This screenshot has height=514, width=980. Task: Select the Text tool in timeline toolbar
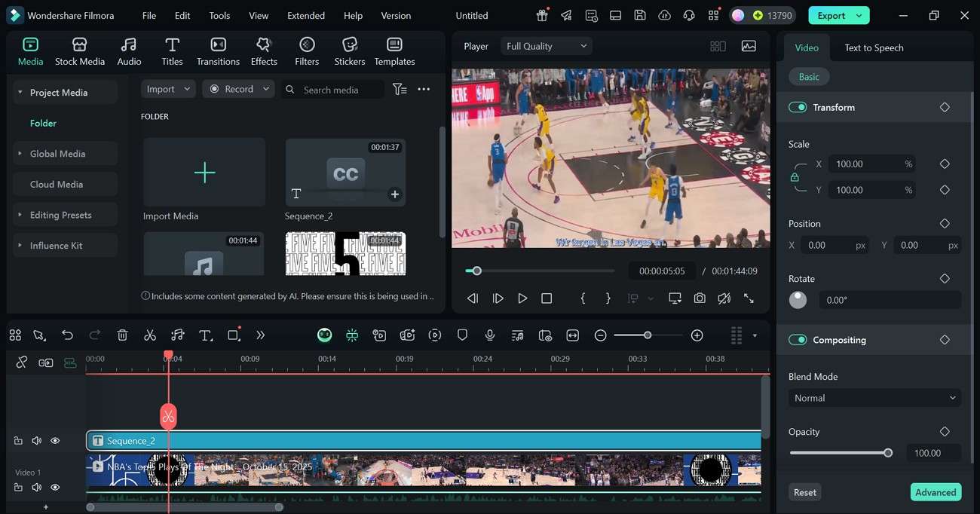206,335
